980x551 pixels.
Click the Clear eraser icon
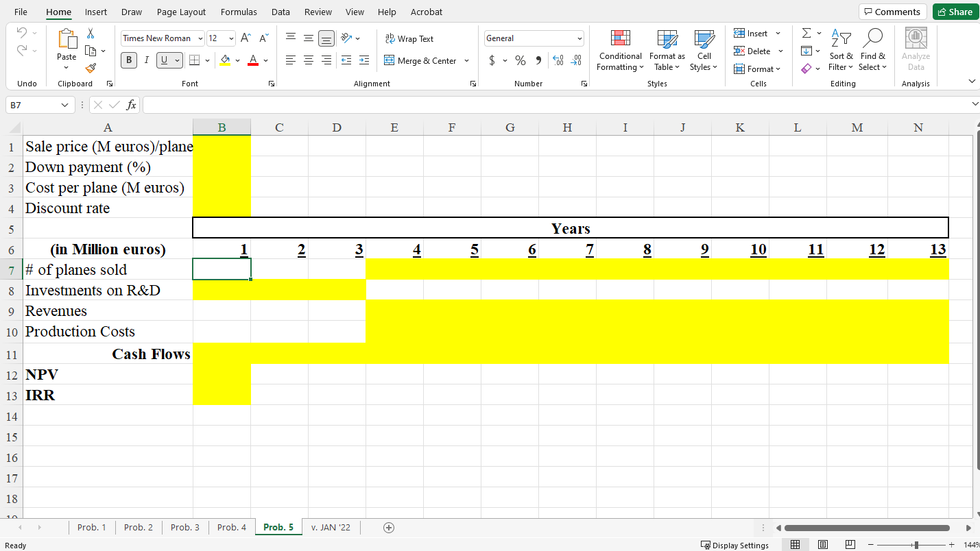(x=806, y=69)
